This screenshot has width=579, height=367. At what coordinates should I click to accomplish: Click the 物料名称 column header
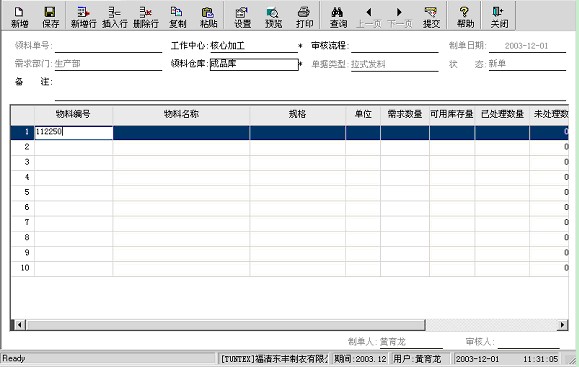click(x=181, y=114)
